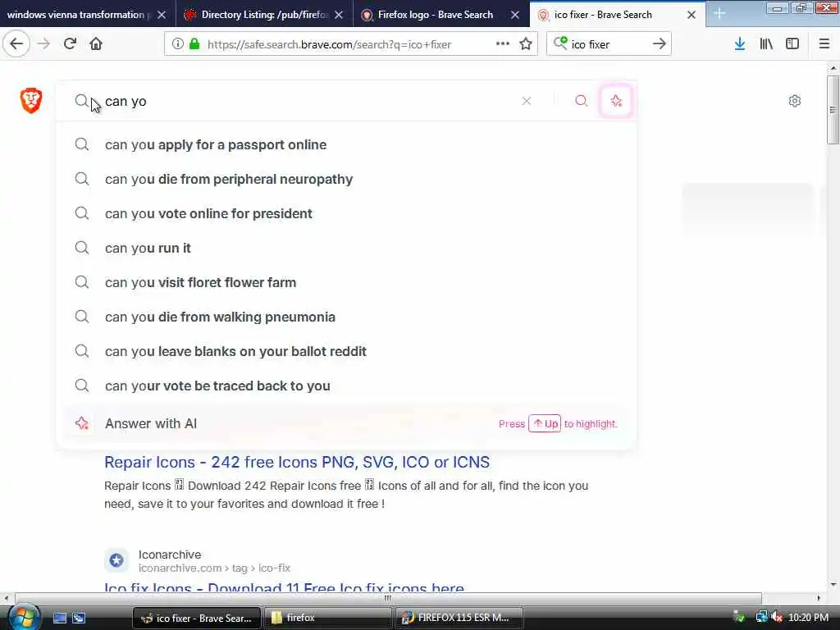This screenshot has width=840, height=630.
Task: Open a new tab with plus button
Action: pyautogui.click(x=719, y=14)
